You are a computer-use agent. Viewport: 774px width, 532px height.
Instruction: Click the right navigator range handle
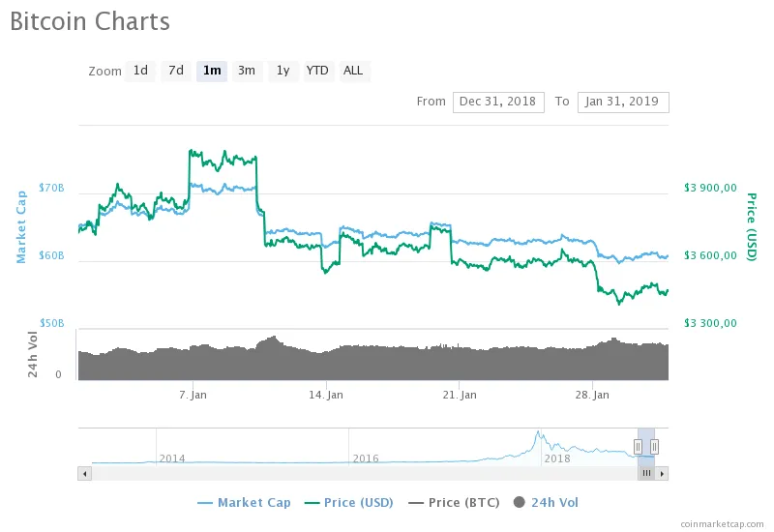(654, 447)
